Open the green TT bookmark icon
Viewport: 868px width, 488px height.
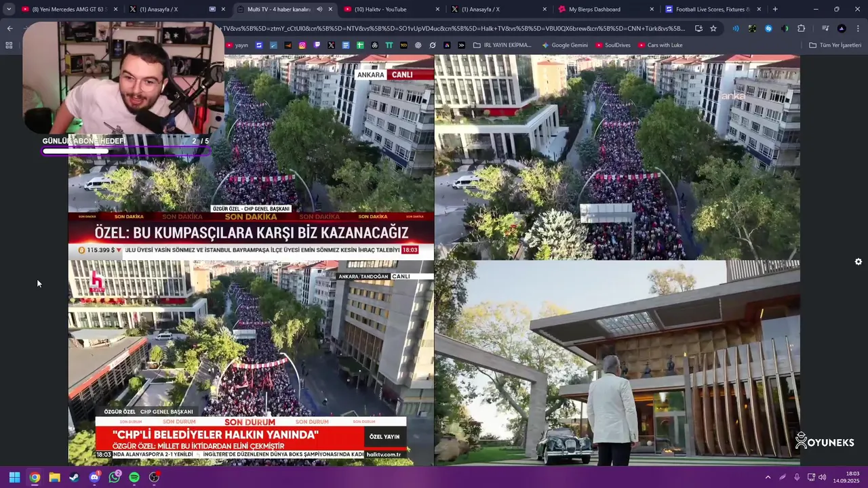click(389, 45)
